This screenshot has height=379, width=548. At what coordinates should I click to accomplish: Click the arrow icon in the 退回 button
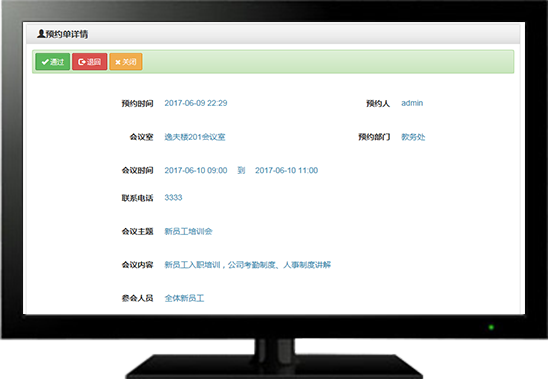82,62
